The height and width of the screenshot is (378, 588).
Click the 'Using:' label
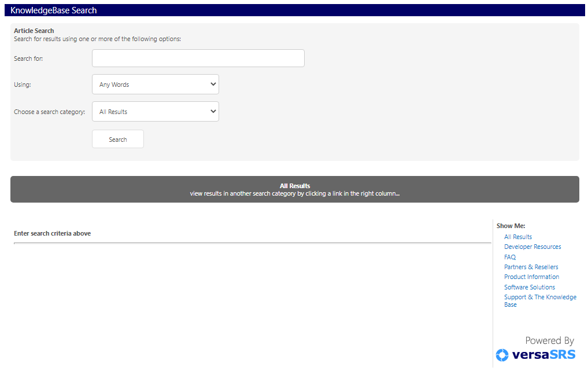[23, 85]
